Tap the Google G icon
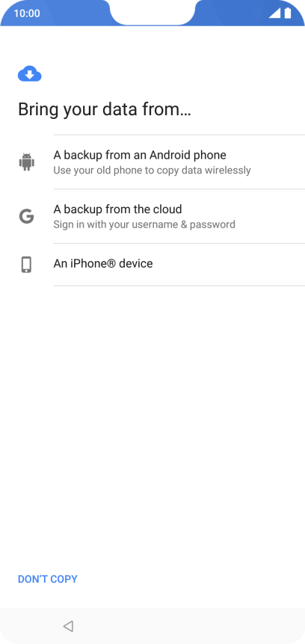 (x=27, y=216)
